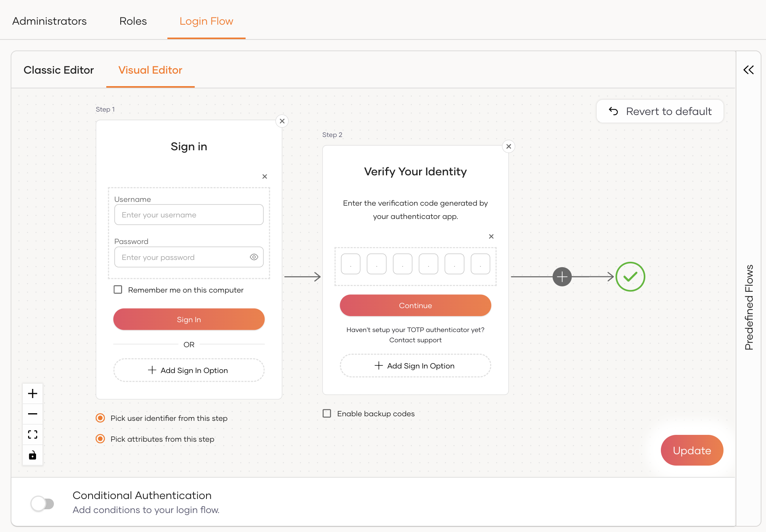Remove Step 2 Verify Your Identity card
This screenshot has width=766, height=532.
click(509, 146)
